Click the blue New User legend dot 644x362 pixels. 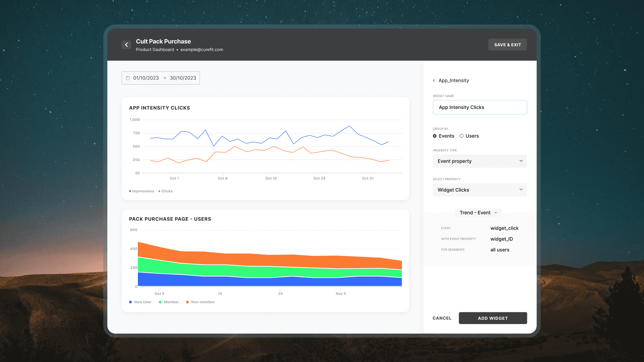point(130,302)
